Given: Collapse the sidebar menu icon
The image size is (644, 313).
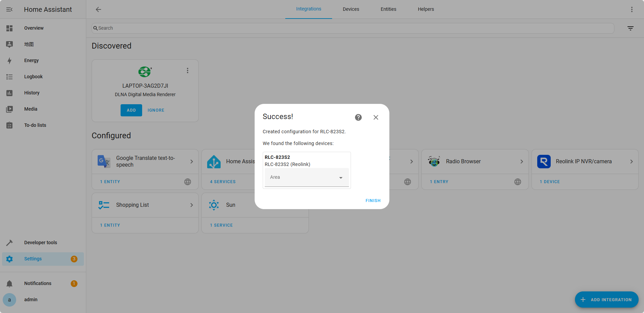Looking at the screenshot, I should (x=9, y=9).
